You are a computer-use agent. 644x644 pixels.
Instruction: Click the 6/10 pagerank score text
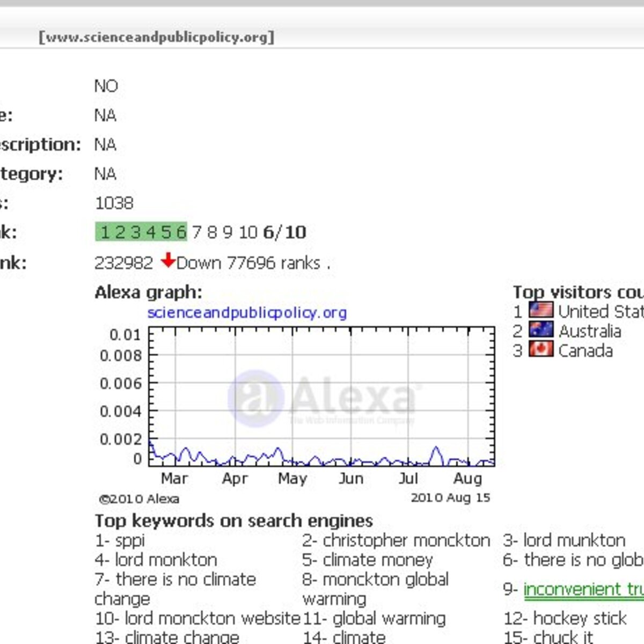pyautogui.click(x=284, y=232)
